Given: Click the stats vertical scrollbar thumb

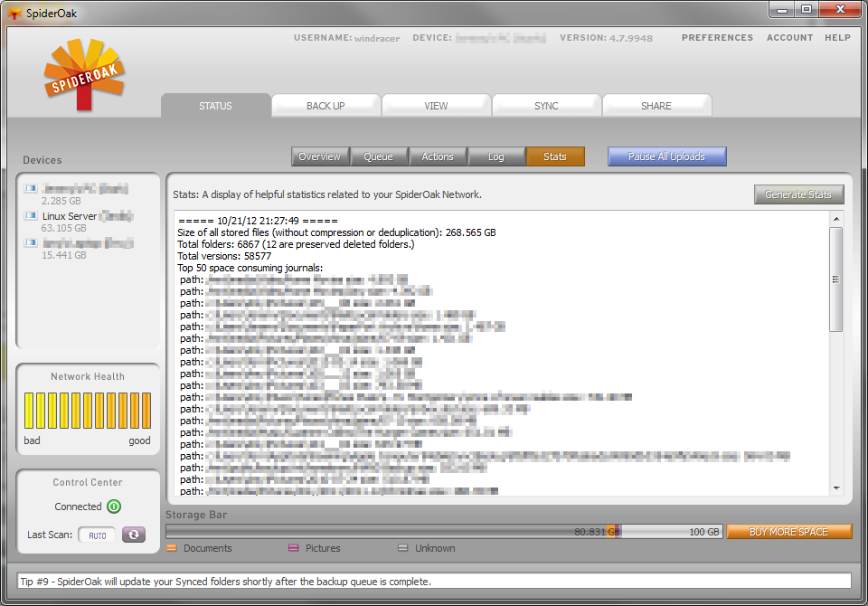Looking at the screenshot, I should [x=835, y=279].
